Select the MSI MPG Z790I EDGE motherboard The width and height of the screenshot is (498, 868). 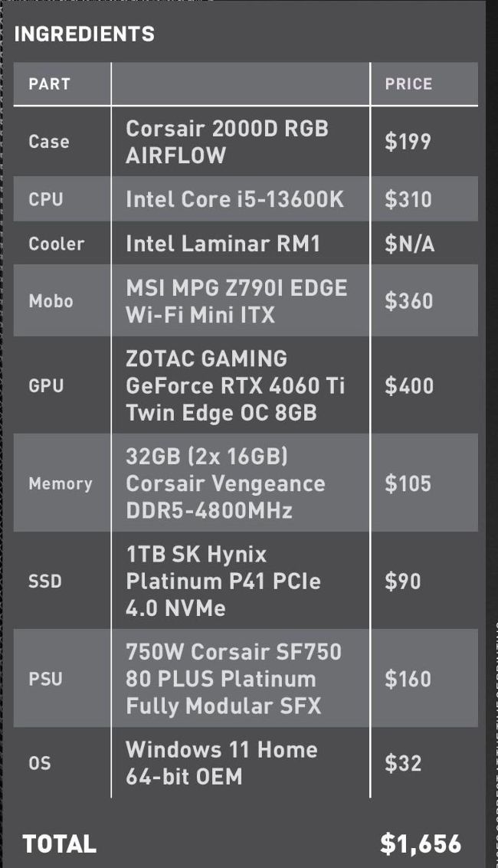[236, 301]
